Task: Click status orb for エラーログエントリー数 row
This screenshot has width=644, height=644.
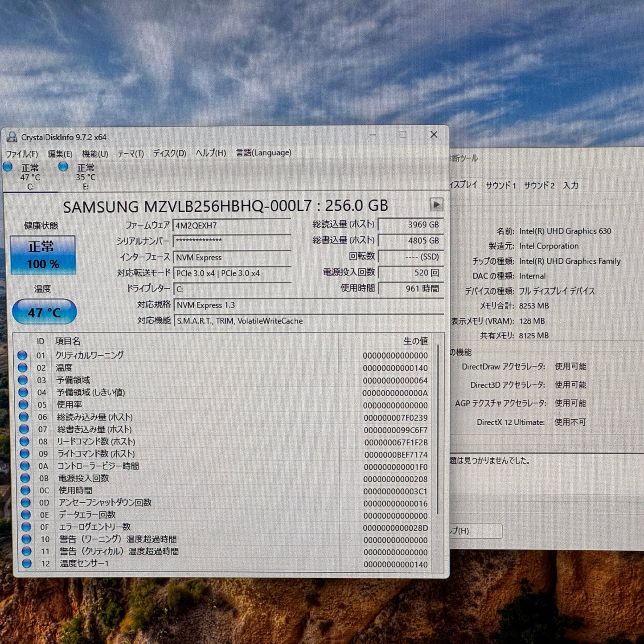Action: 26,527
